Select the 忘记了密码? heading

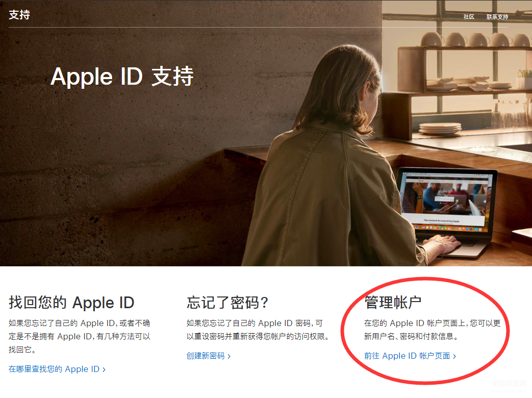tap(227, 302)
